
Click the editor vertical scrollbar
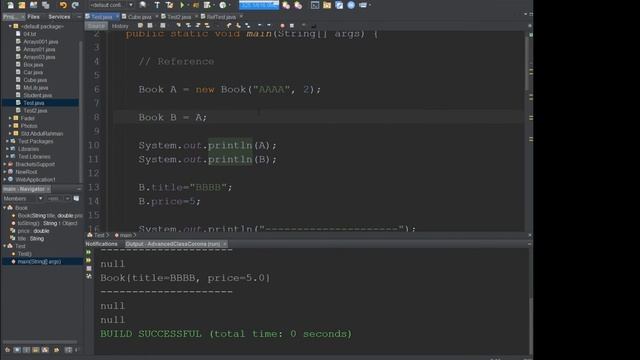[x=527, y=63]
